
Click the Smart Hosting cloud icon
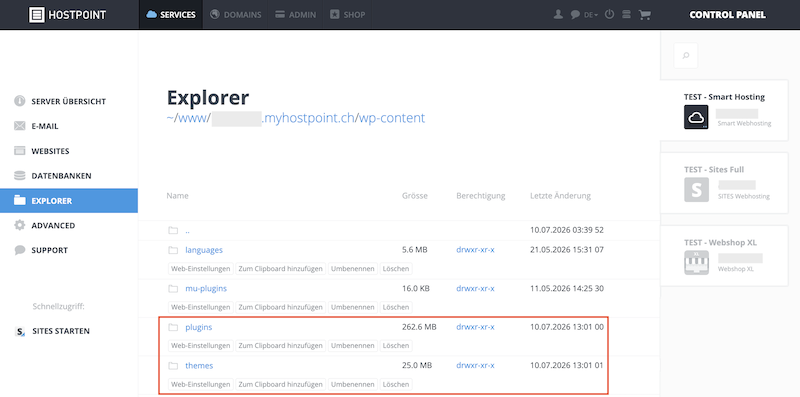click(696, 117)
